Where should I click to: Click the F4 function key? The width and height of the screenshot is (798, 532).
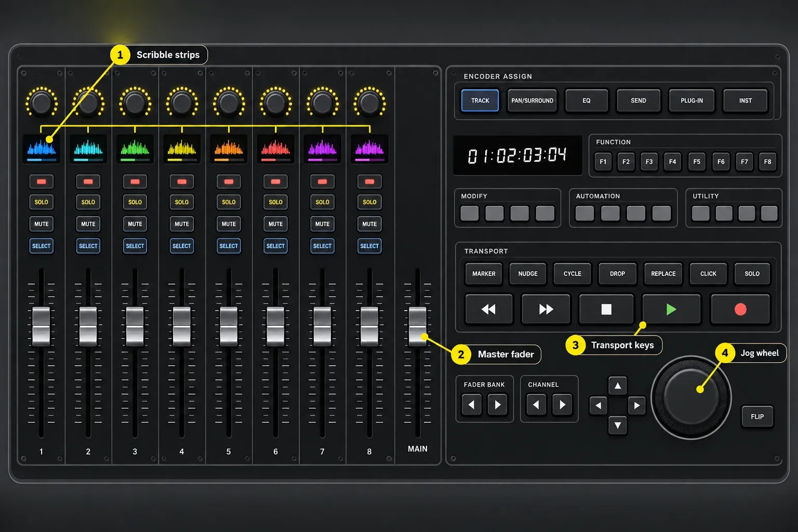pyautogui.click(x=672, y=162)
